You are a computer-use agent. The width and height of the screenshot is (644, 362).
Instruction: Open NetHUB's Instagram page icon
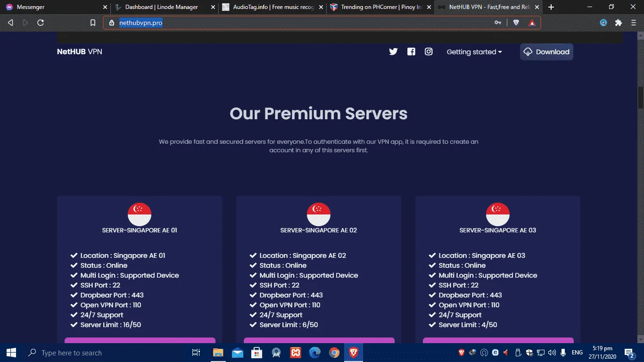pyautogui.click(x=429, y=52)
